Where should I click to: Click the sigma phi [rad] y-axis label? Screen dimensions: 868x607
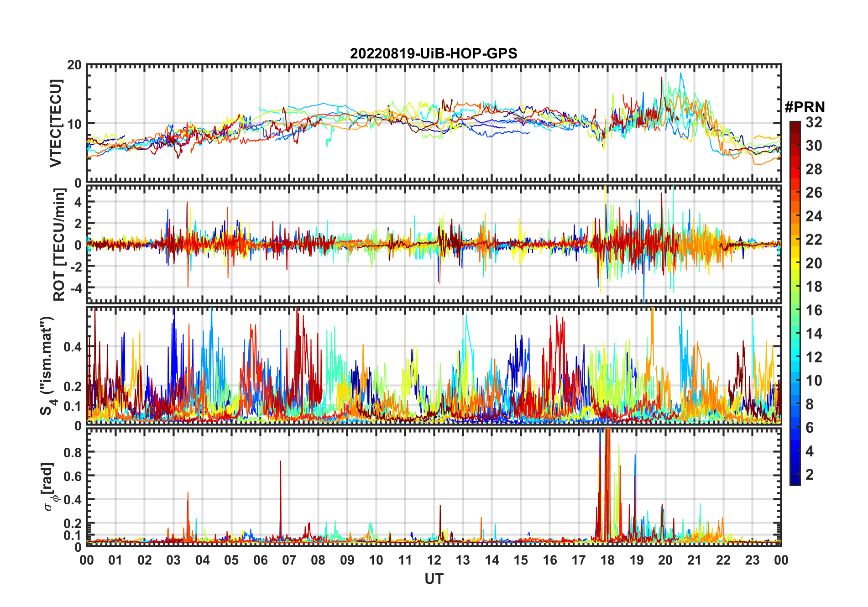pyautogui.click(x=48, y=487)
